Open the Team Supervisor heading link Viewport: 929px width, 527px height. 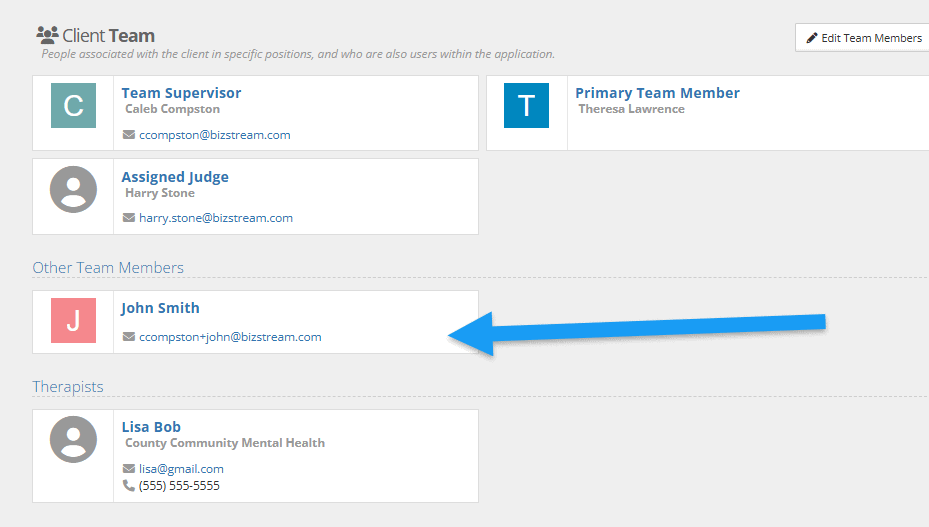pos(181,93)
